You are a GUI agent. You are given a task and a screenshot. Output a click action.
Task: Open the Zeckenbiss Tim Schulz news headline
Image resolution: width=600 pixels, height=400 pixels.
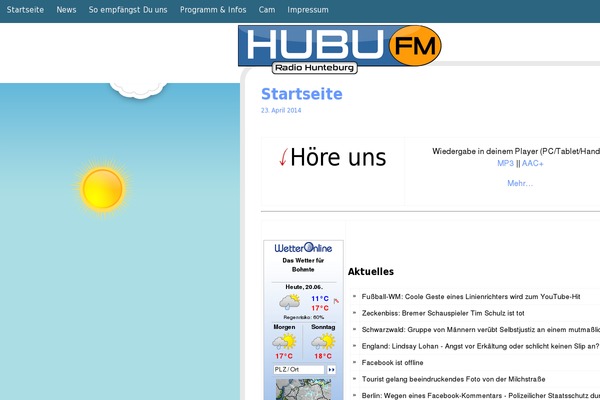coord(443,313)
